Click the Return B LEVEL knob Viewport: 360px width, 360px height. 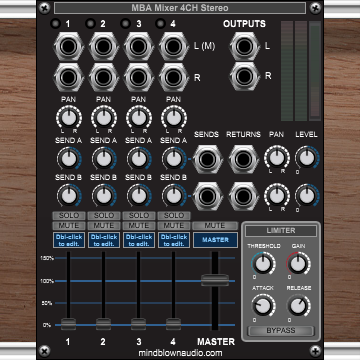coord(307,196)
